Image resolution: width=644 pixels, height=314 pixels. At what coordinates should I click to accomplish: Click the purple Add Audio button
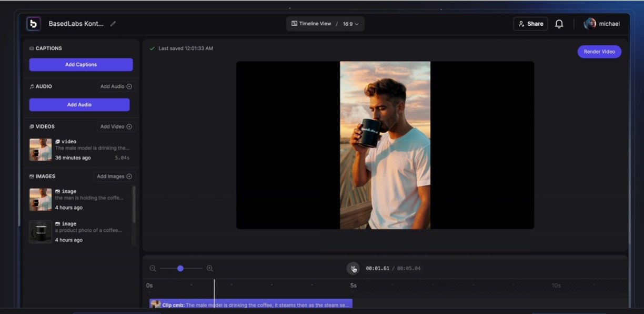pos(79,105)
